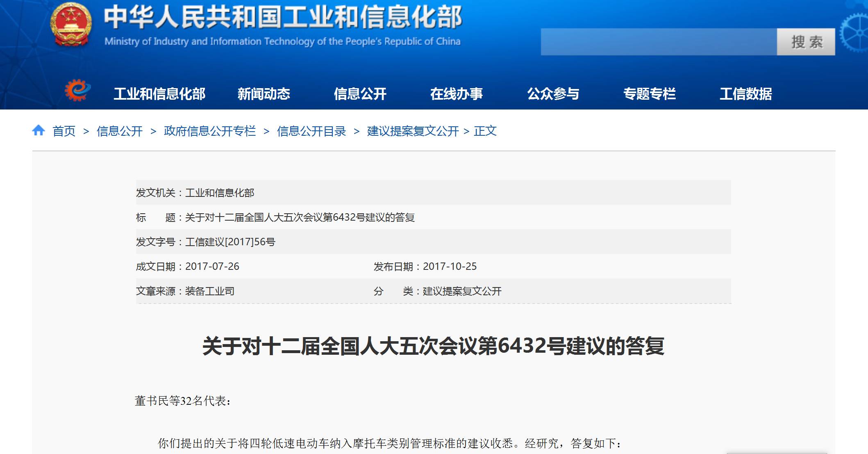Click 建议提案复文公开 breadcrumb link
868x454 pixels.
click(413, 131)
